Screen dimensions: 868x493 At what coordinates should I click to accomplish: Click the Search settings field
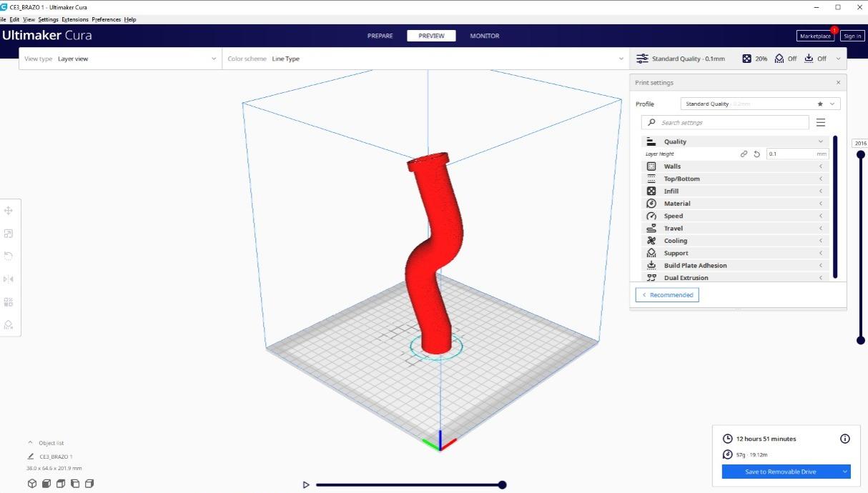coord(725,122)
